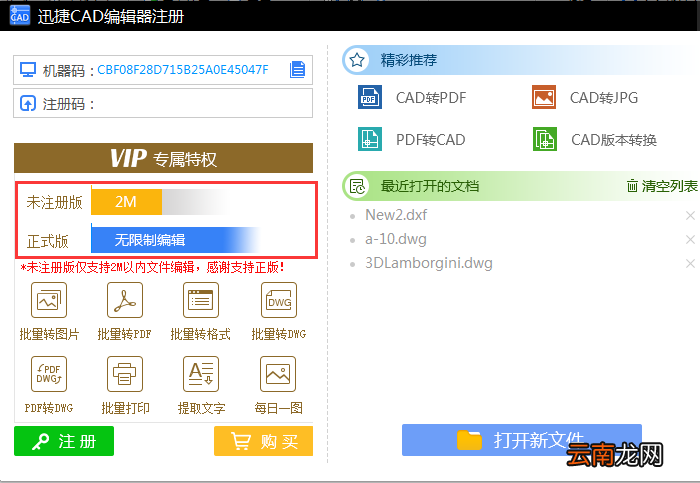Remove a-10.dwg from the recent list

[x=690, y=240]
